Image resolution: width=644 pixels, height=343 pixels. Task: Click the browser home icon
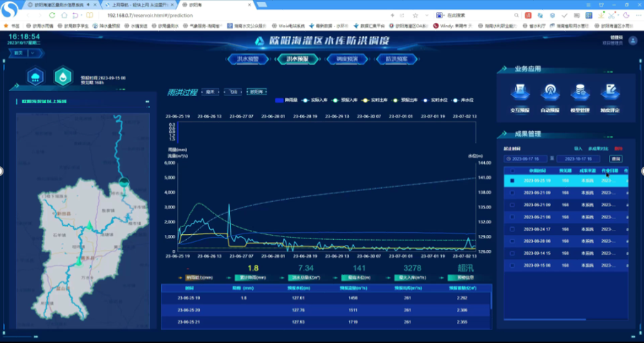point(64,15)
